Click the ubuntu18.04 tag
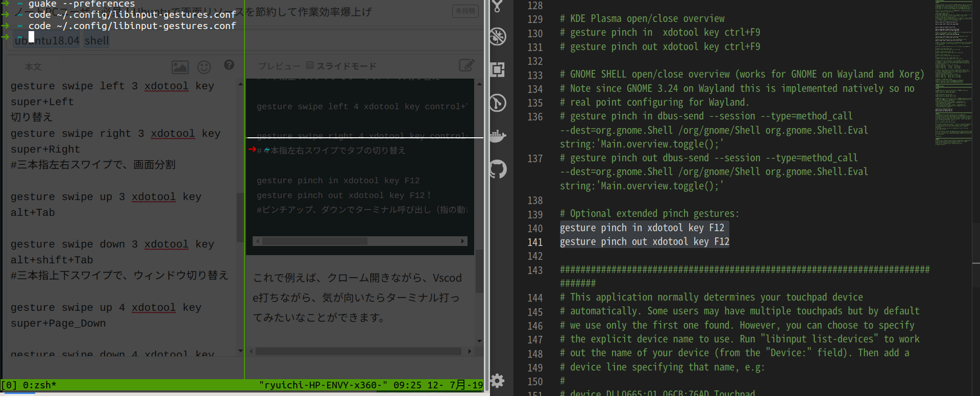Screen dimensions: 980x396 [47, 41]
